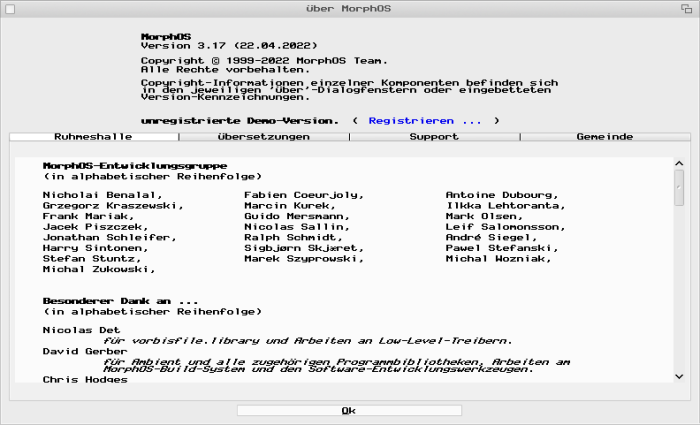Click the name Nicholai Benalal
This screenshot has width=700, height=425.
coord(100,195)
